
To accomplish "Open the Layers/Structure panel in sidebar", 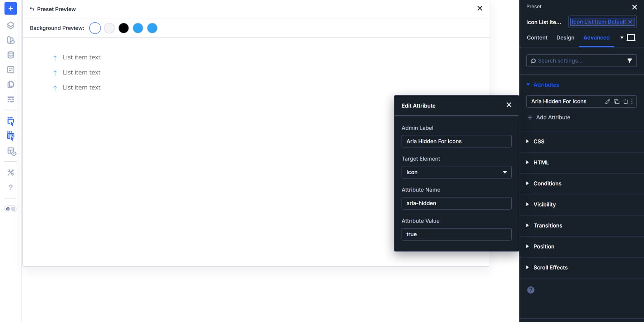I will click(10, 25).
